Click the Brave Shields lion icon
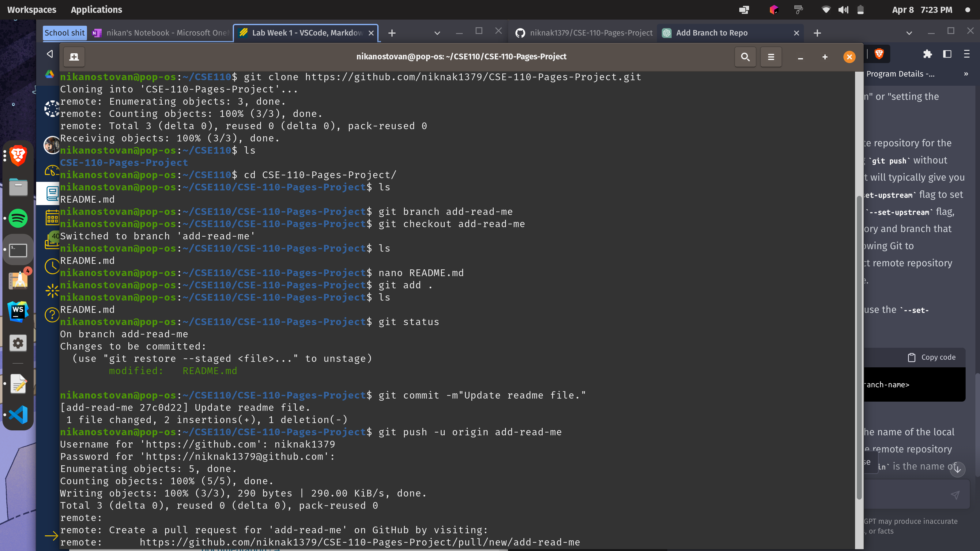This screenshot has width=980, height=551. (x=879, y=54)
